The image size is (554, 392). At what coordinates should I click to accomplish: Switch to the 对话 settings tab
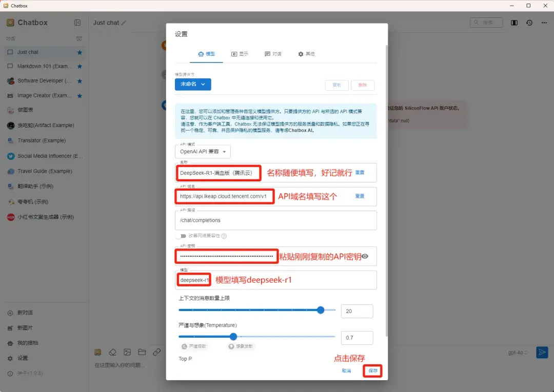[273, 54]
